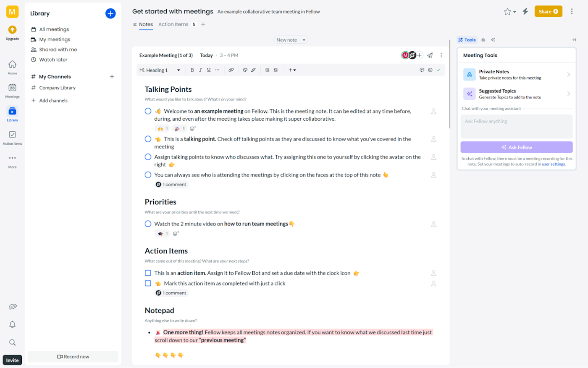Expand Suggested Topics with its chevron
Screen dimensions: 588x368
coord(568,94)
